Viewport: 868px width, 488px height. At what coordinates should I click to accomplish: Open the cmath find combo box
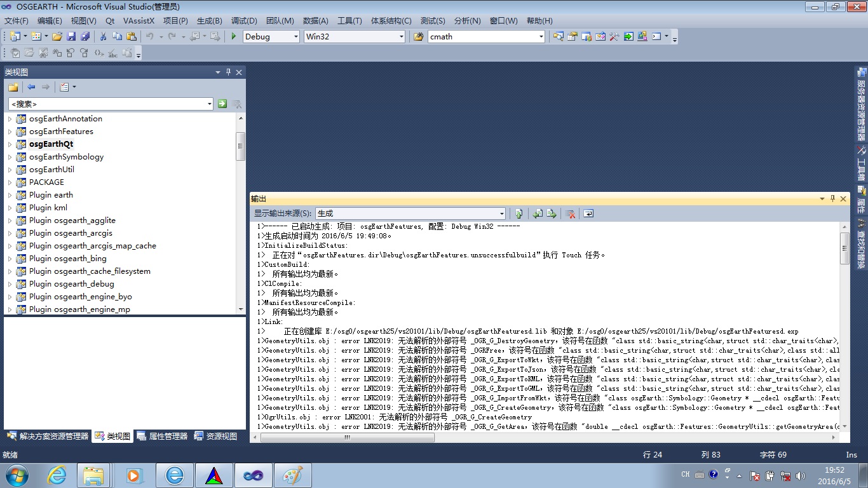(541, 37)
